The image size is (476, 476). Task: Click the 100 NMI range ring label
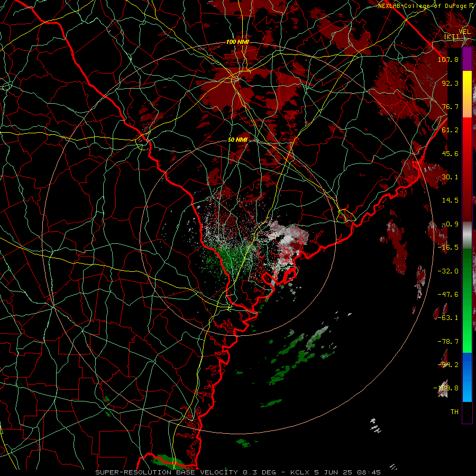(237, 42)
